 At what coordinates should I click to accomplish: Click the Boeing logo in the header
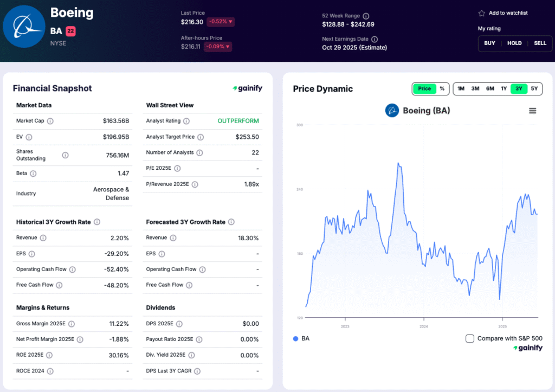tap(24, 27)
